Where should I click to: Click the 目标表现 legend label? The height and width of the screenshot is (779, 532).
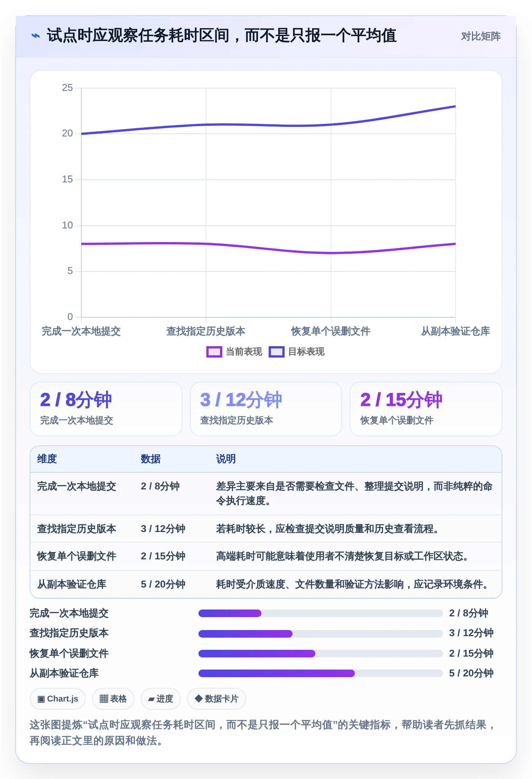click(x=306, y=352)
